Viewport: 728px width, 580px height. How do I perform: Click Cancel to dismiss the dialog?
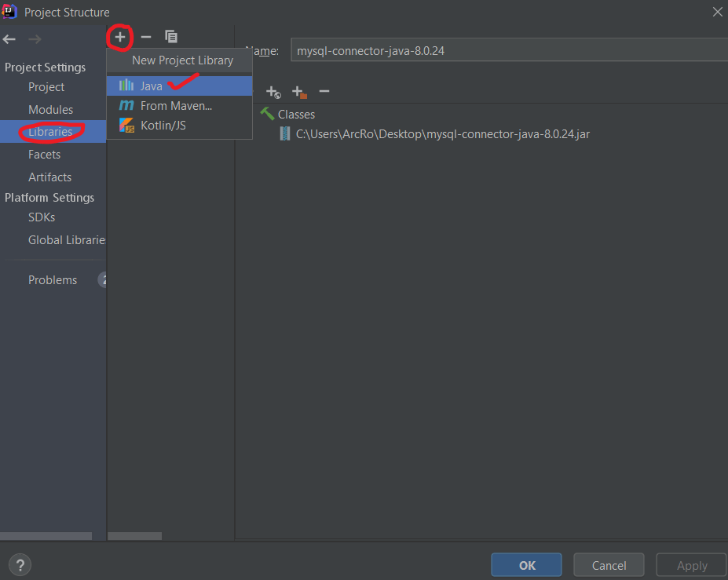click(x=608, y=564)
